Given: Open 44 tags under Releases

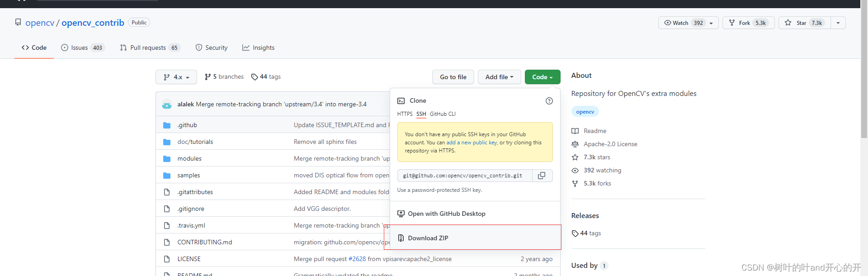Looking at the screenshot, I should [x=586, y=233].
